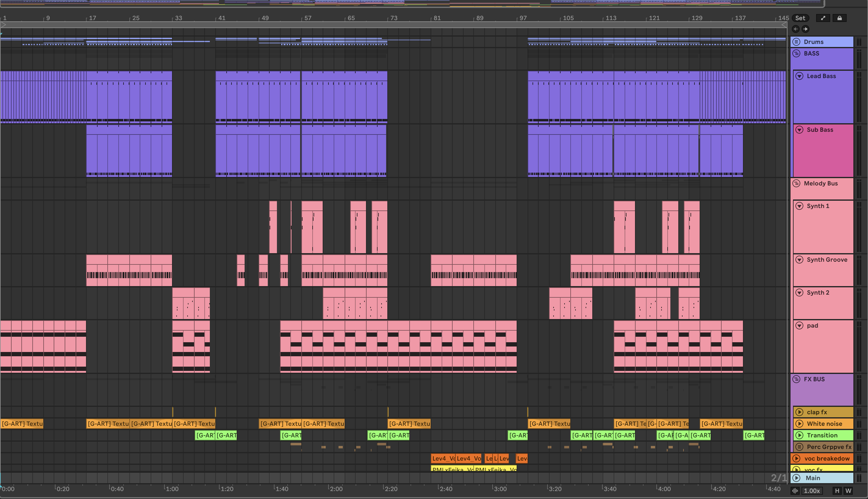Unfold the voc breakedow track

[796, 458]
